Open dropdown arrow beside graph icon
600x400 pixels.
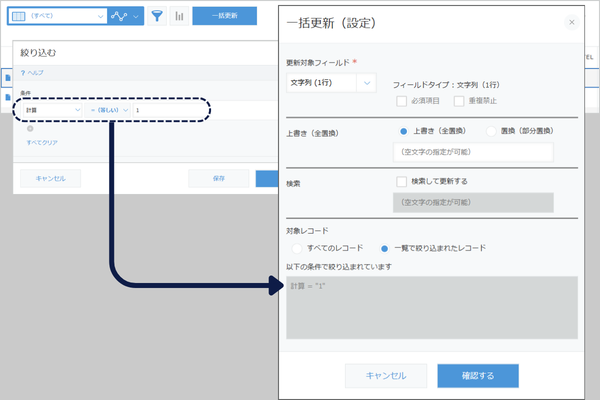[x=136, y=16]
